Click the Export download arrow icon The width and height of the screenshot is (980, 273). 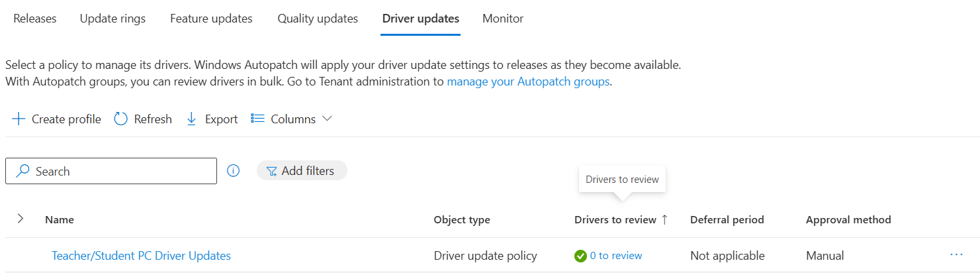[x=192, y=119]
